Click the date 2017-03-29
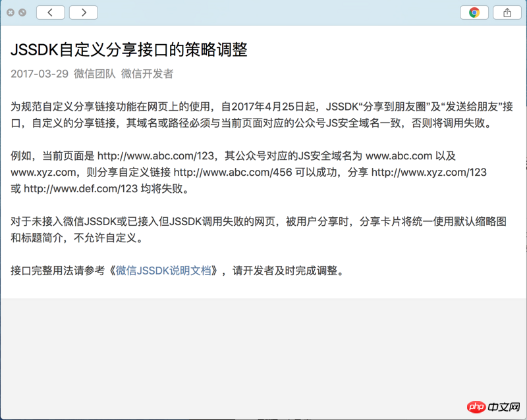 pos(40,74)
